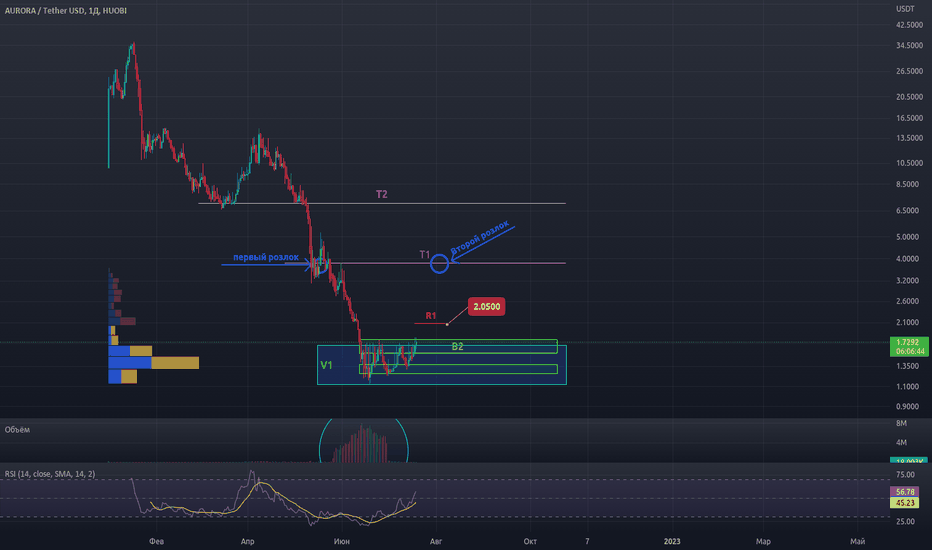Select the 20.5000 price axis label
The height and width of the screenshot is (550, 932).
[909, 97]
